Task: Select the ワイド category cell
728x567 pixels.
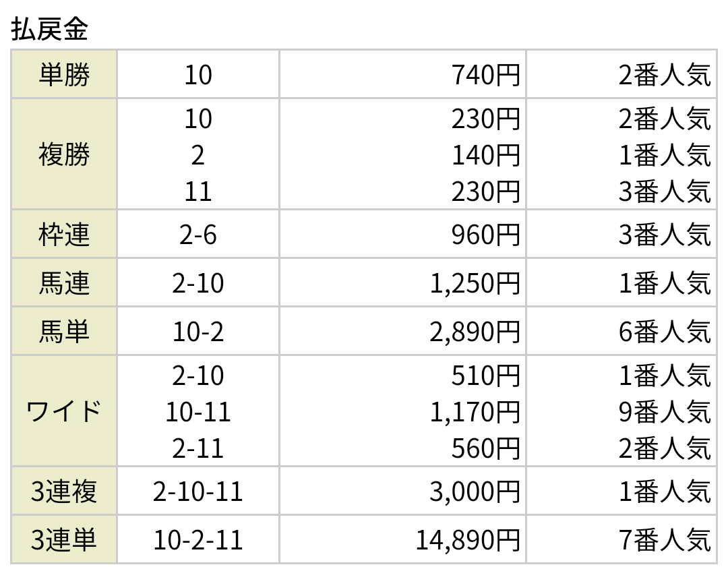Action: click(x=64, y=411)
